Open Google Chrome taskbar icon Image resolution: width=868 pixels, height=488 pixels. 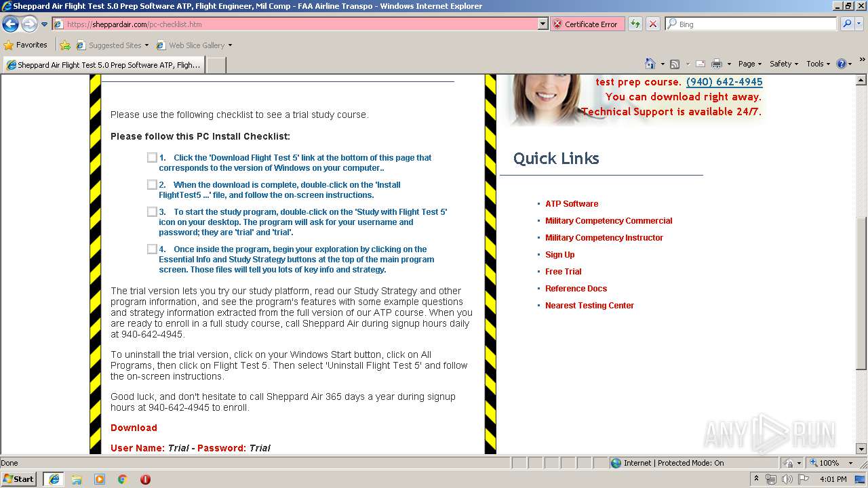tap(123, 479)
